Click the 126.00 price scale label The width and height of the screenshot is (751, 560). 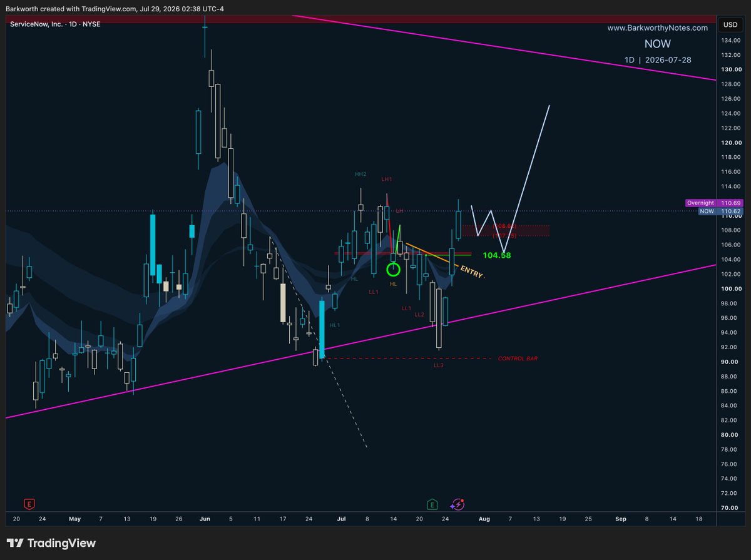730,99
